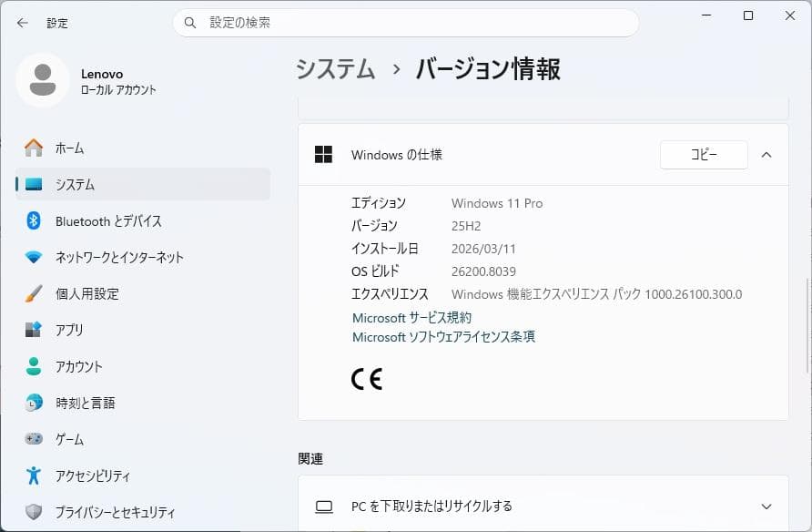The width and height of the screenshot is (812, 532).
Task: Click the コピー button for Windows specifications
Action: 702,155
